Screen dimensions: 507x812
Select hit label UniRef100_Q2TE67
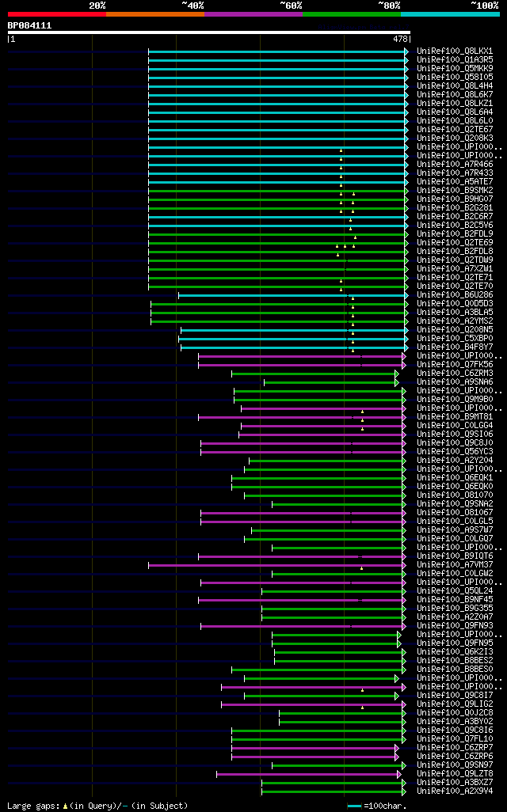click(x=455, y=130)
